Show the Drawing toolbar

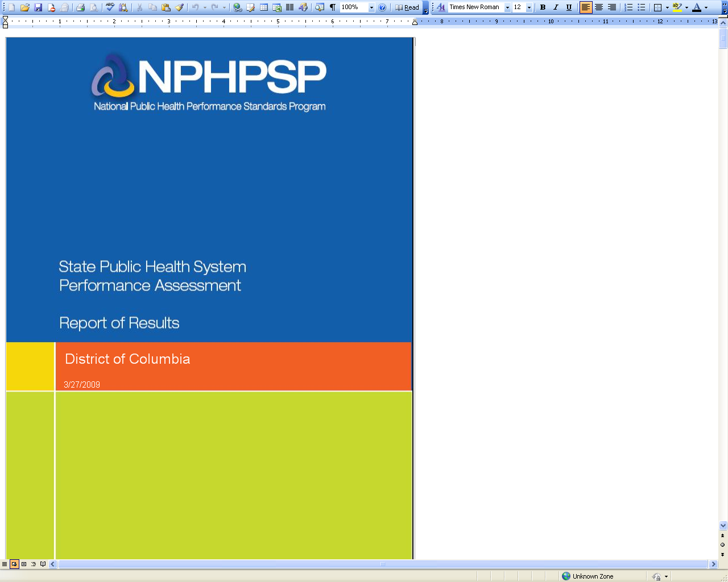(x=303, y=7)
